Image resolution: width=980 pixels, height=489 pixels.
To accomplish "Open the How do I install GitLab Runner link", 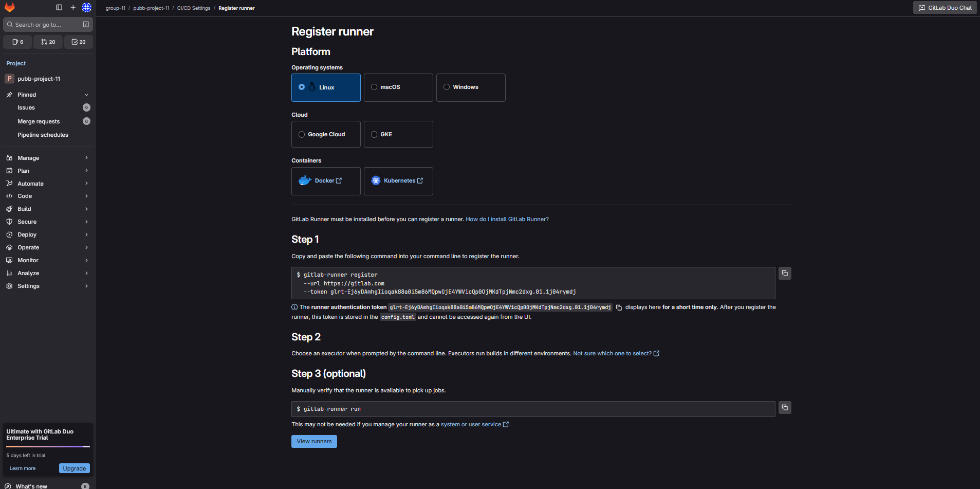I will [x=507, y=219].
